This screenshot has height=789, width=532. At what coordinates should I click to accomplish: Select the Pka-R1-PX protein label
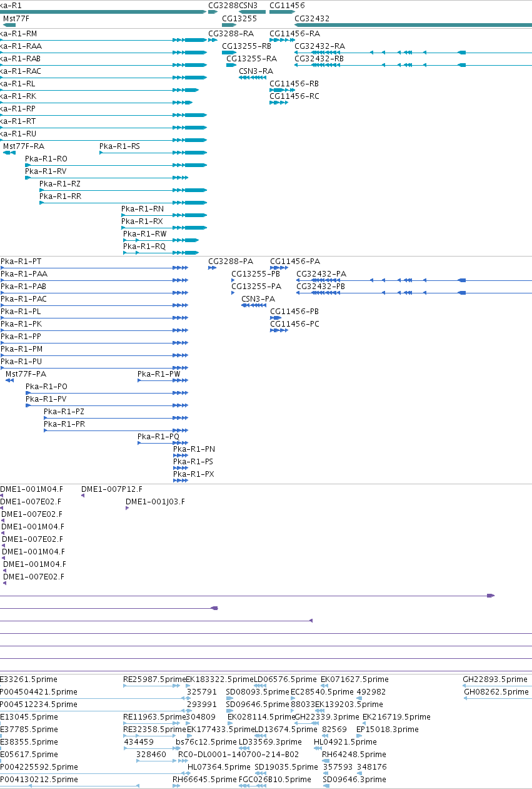click(194, 474)
